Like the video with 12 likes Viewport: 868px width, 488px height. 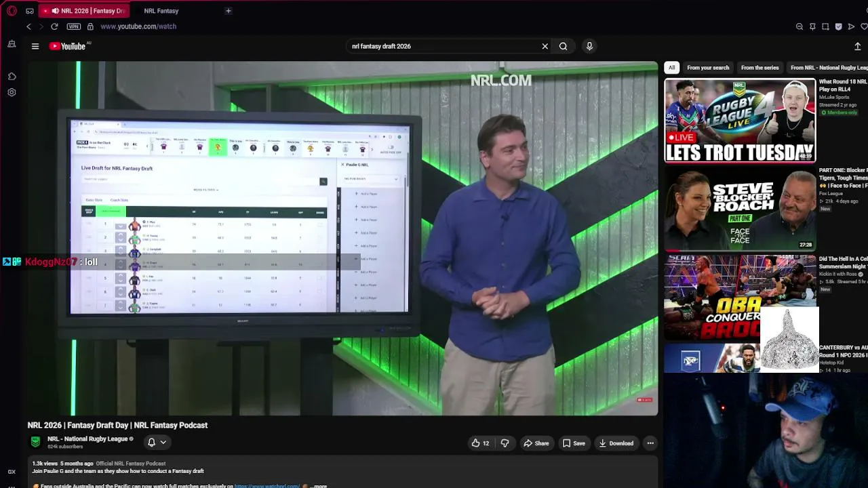[481, 443]
